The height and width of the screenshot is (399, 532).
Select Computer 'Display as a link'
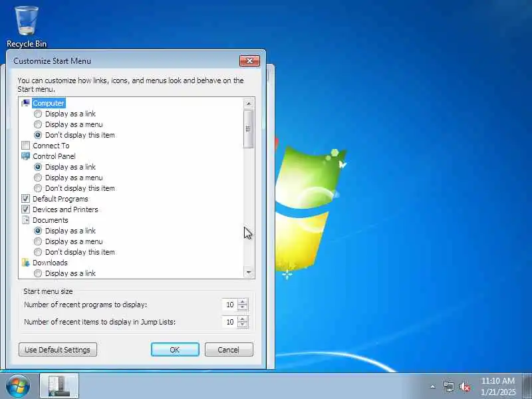pyautogui.click(x=38, y=114)
